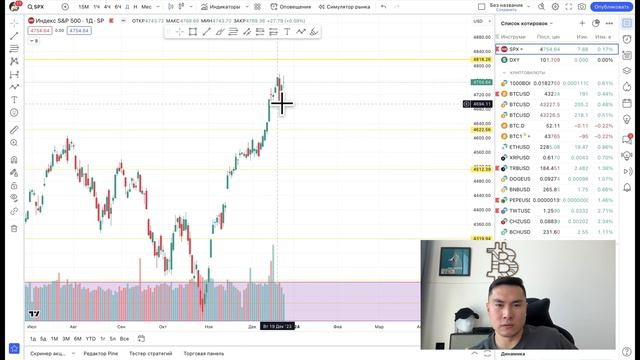Select the DOGEUSD row in the watchlist
The height and width of the screenshot is (360, 640).
coord(557,179)
